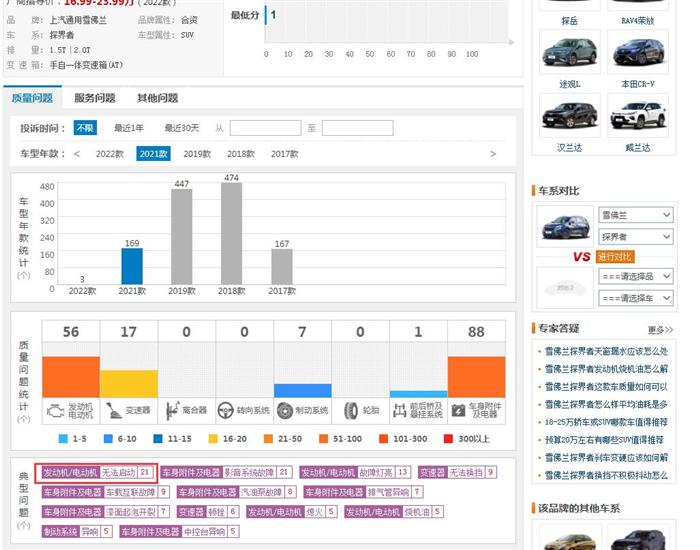Image resolution: width=700 pixels, height=550 pixels.
Task: Select the 轮胎 tire icon
Action: coord(351,411)
